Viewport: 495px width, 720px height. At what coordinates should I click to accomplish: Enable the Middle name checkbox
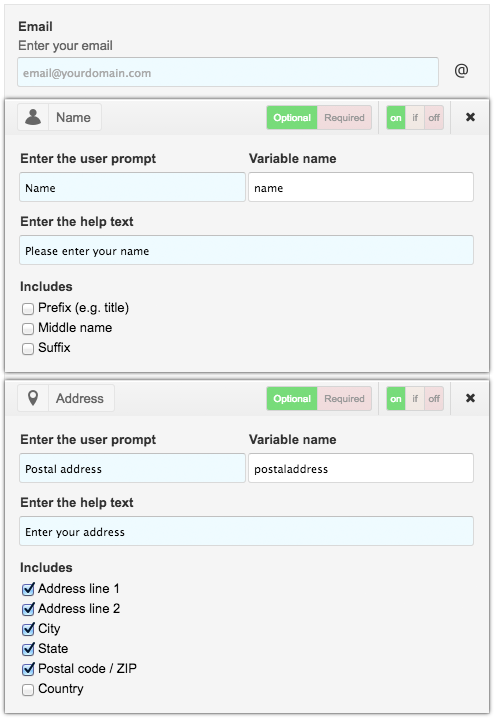(x=28, y=329)
